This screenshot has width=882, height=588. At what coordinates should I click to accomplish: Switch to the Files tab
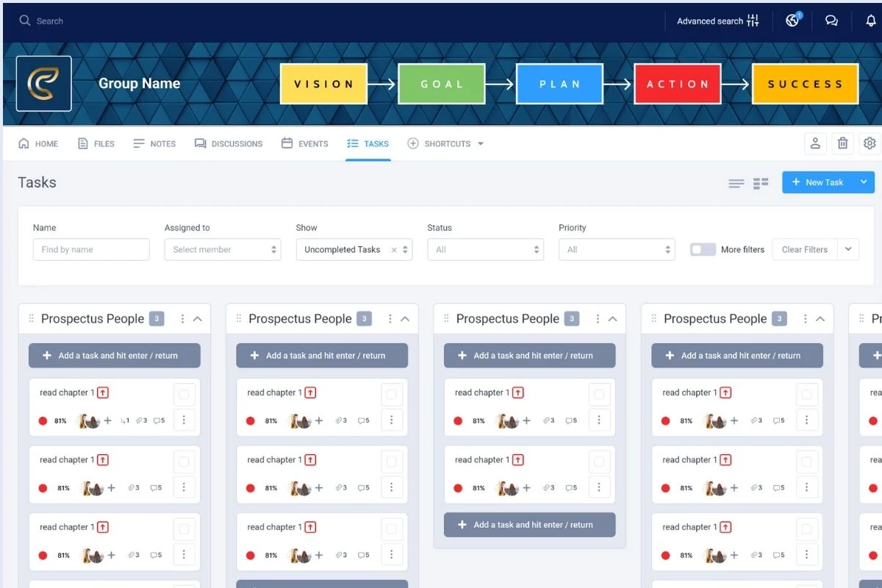tap(96, 143)
